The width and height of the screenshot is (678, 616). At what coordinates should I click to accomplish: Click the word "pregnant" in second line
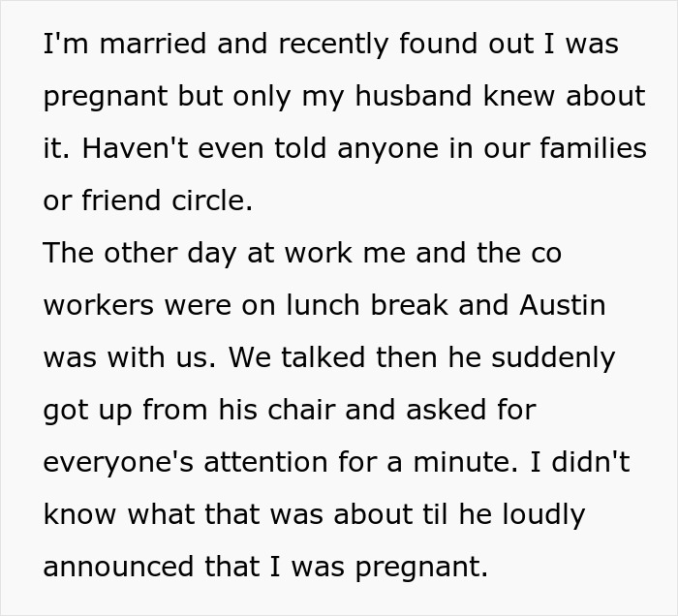click(x=106, y=97)
